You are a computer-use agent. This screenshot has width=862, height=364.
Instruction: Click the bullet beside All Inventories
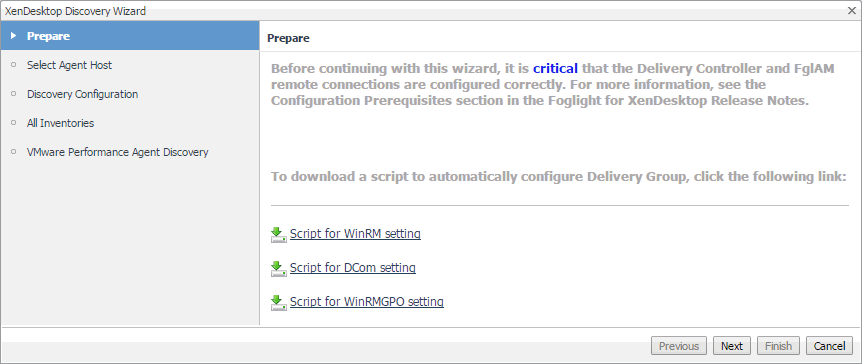coord(14,123)
